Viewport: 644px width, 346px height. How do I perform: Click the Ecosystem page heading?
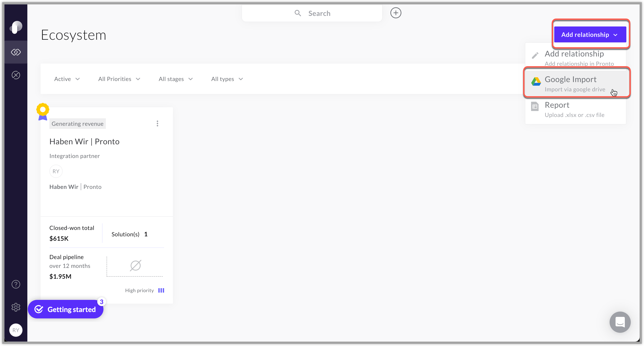click(73, 35)
